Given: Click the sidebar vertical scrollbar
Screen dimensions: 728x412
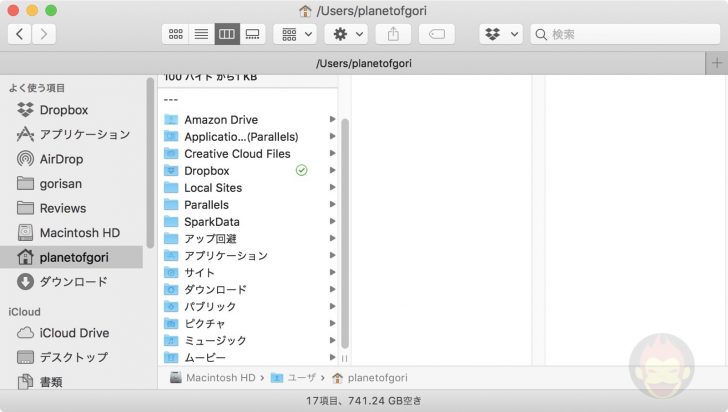Looking at the screenshot, I should 150,163.
